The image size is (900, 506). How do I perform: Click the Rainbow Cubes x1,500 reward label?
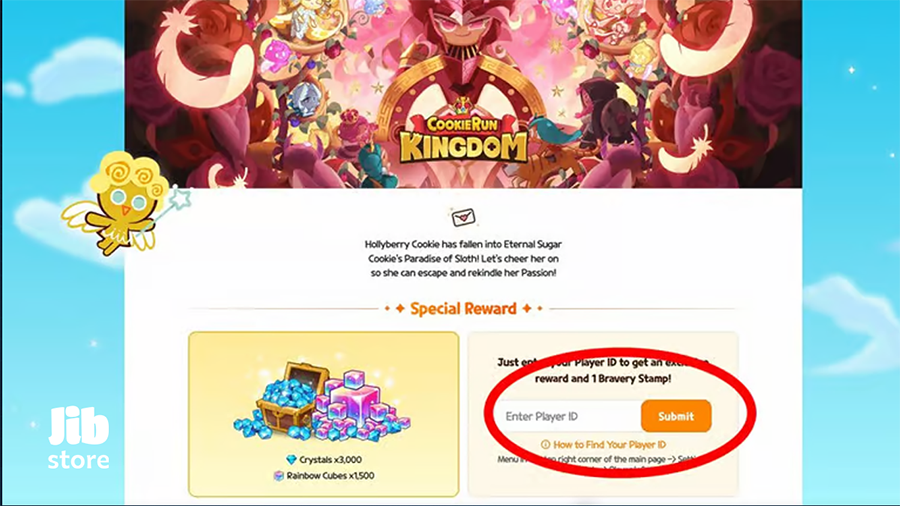(331, 476)
